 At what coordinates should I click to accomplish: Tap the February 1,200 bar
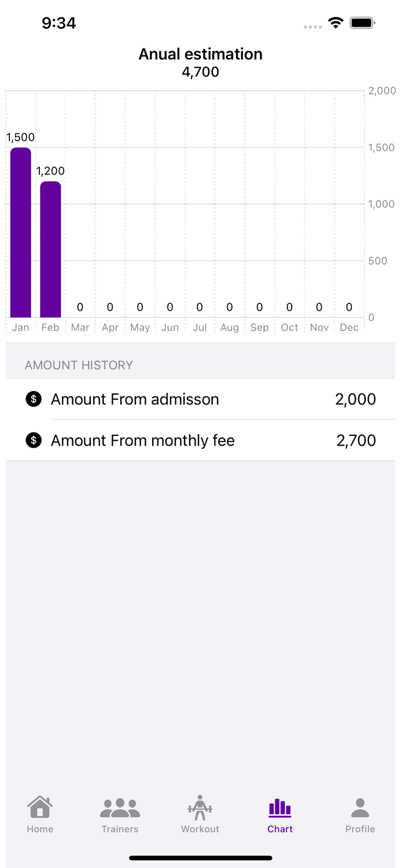[x=50, y=249]
